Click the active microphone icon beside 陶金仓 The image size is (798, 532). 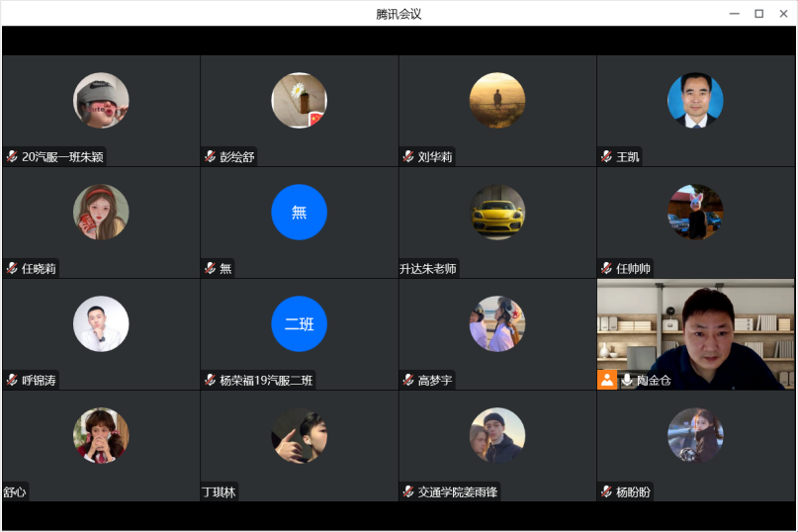(627, 380)
